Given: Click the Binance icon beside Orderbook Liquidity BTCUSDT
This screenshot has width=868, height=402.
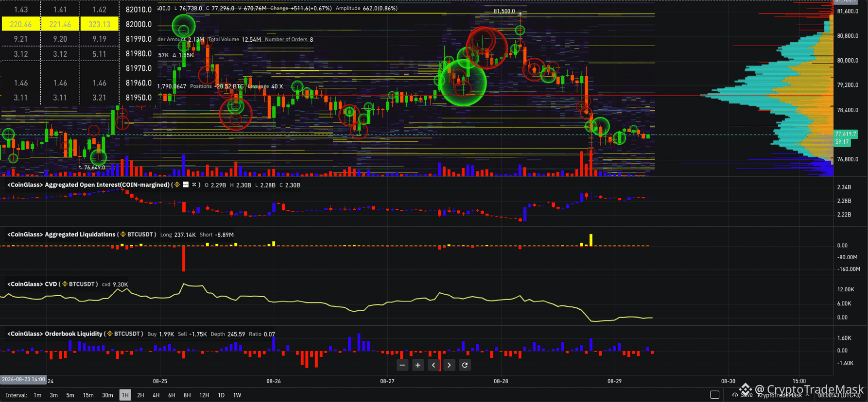Looking at the screenshot, I should pos(110,334).
